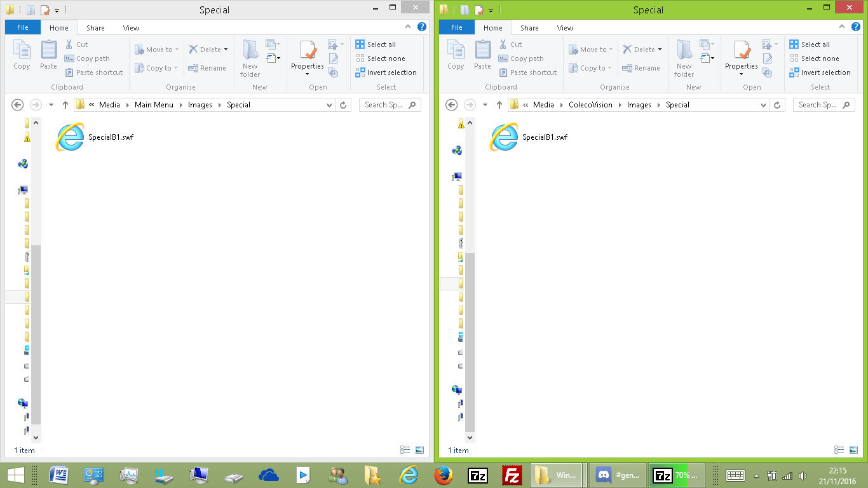Switch to View tab in the left window

point(131,28)
